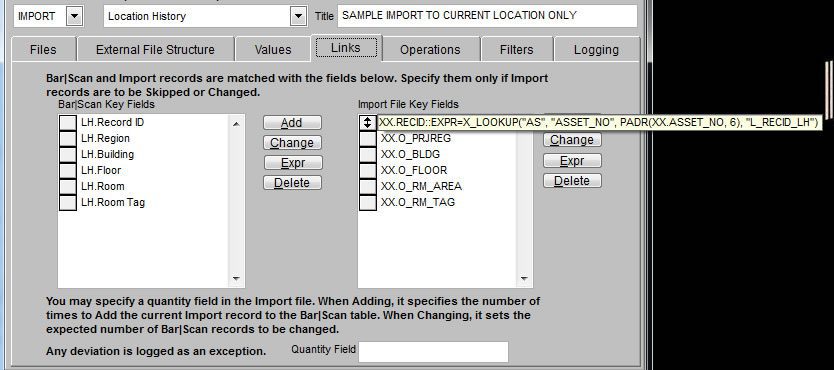The width and height of the screenshot is (834, 370).
Task: Click the XX.O_BLDG field name
Action: click(x=411, y=154)
